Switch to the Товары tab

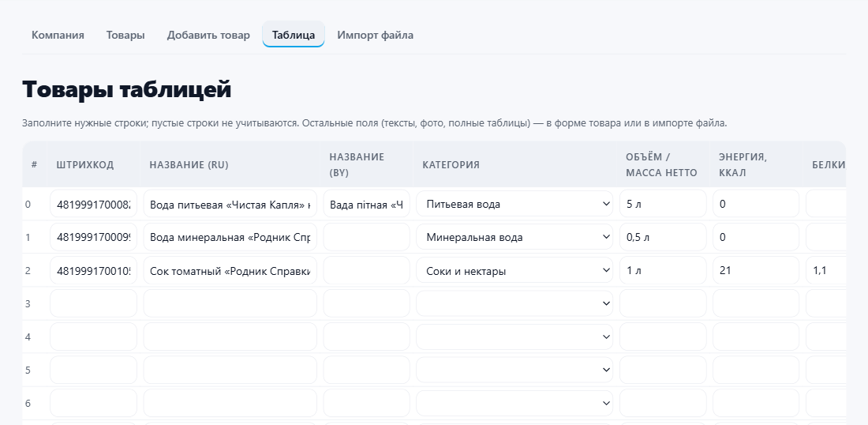125,35
